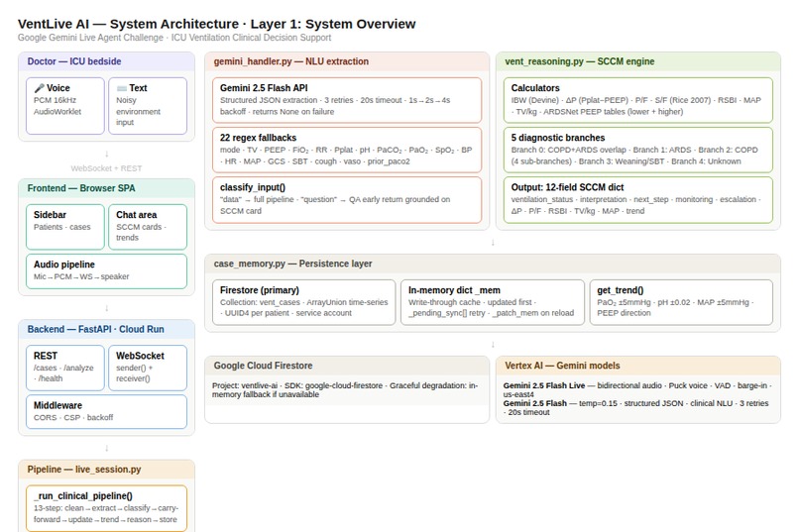Click the Gemini 2.5 Flash Live line

pyautogui.click(x=637, y=390)
